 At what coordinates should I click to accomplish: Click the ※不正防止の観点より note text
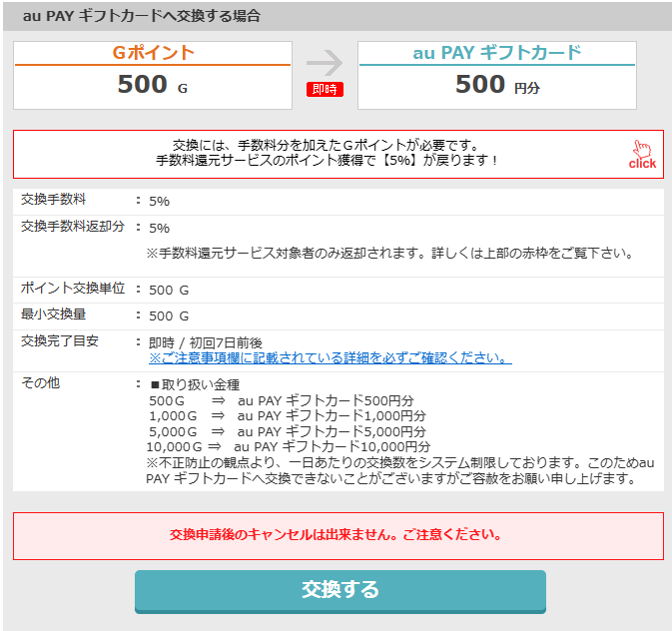coord(400,470)
